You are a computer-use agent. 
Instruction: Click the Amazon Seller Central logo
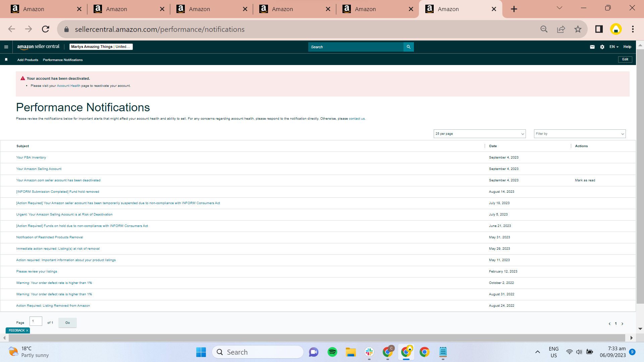click(x=38, y=47)
